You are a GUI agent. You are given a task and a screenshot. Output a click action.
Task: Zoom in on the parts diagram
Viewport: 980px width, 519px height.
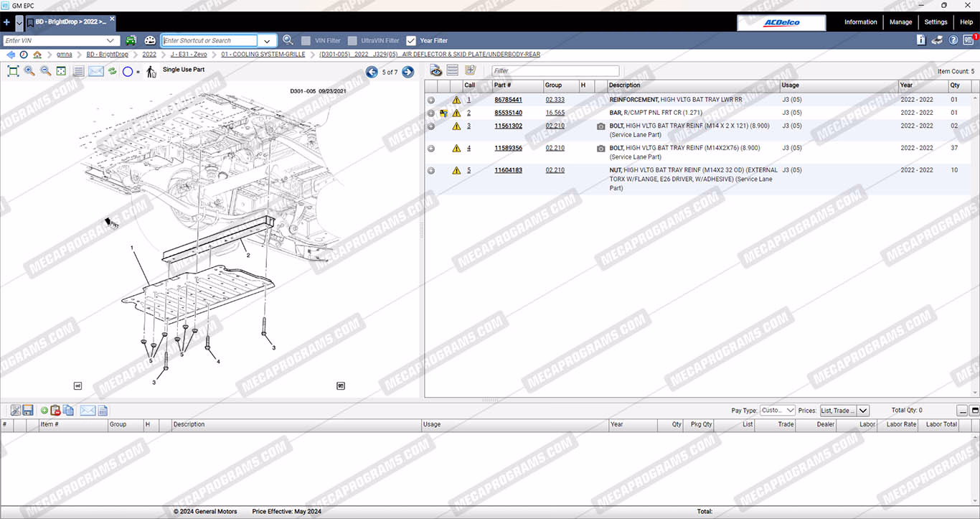[x=29, y=71]
